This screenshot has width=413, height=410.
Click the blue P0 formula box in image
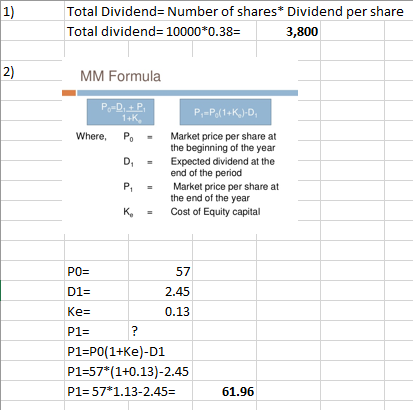pyautogui.click(x=121, y=112)
